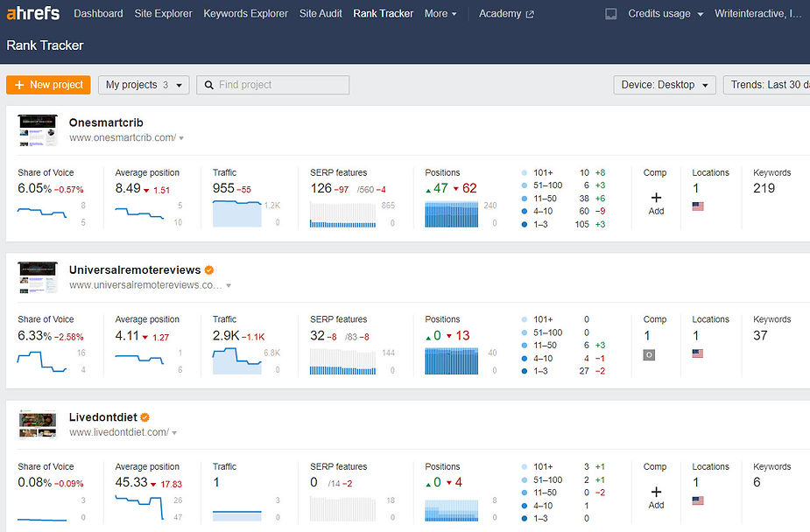This screenshot has height=532, width=810.
Task: Click Universalremotereviews Share of Voice 6.33%
Action: point(35,335)
